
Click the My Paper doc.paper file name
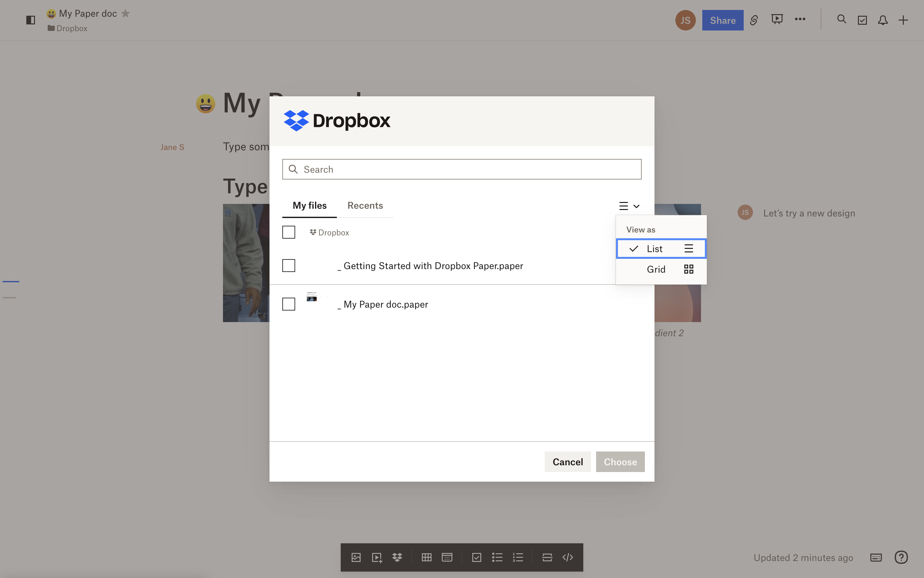[383, 304]
